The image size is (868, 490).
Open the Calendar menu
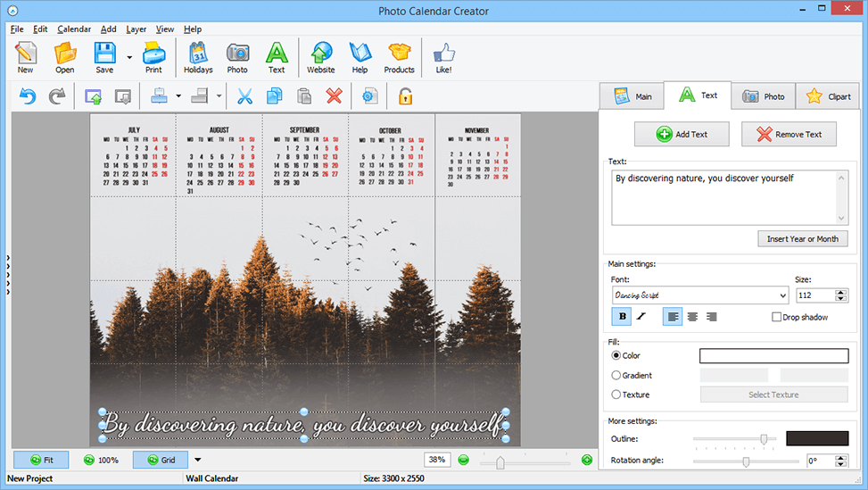(x=74, y=29)
